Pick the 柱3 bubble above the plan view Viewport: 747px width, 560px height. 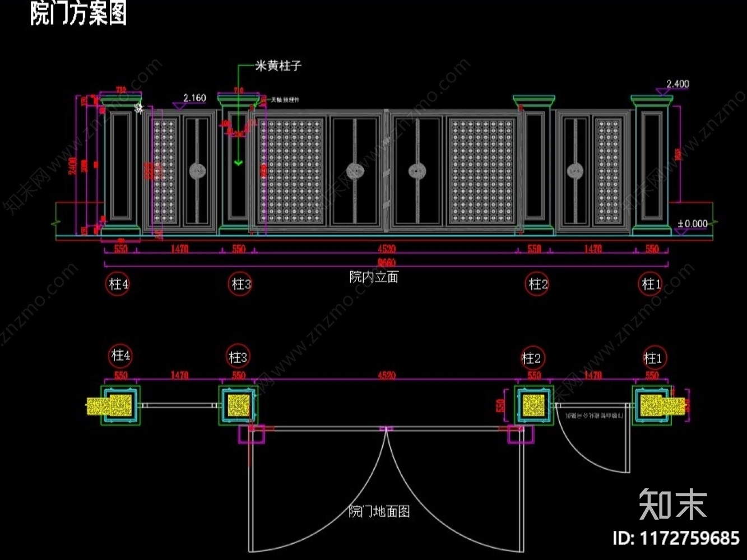coord(238,357)
